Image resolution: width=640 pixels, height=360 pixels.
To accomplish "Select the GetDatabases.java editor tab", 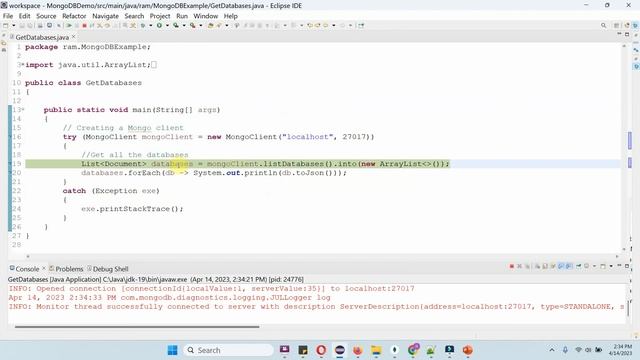I will 42,37.
